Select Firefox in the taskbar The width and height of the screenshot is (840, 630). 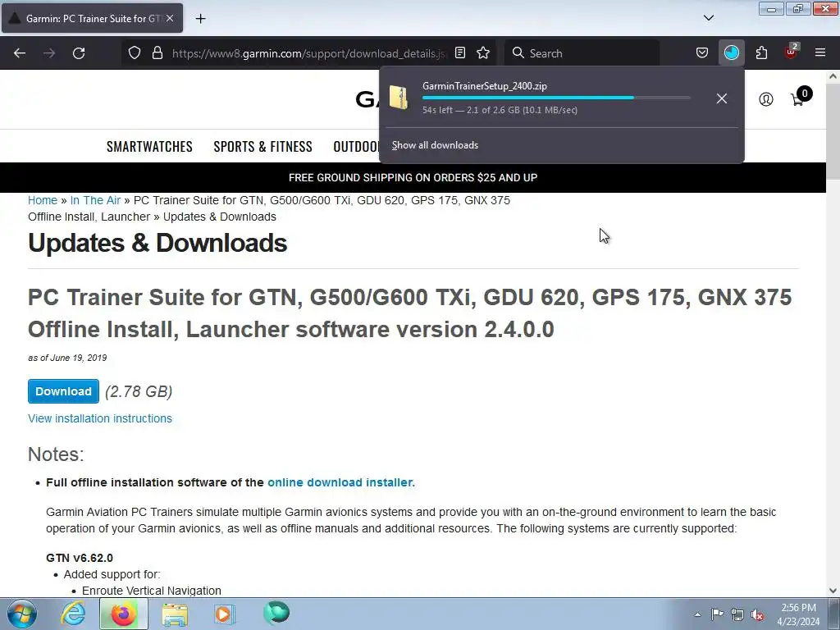point(124,614)
